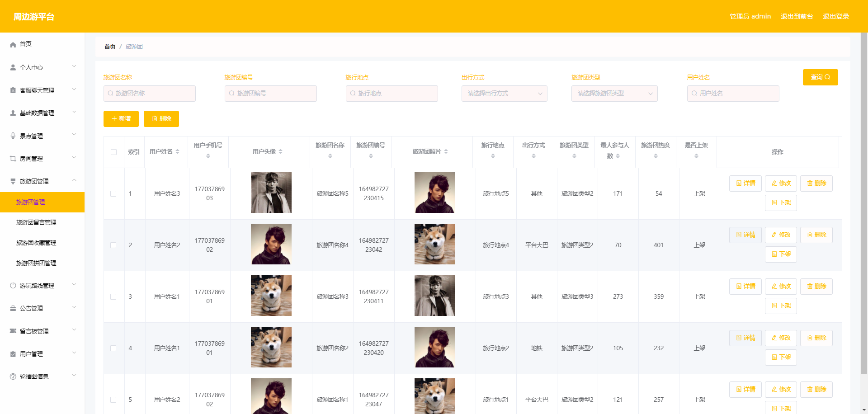Sort by 用户姓名 column arrows

[178, 152]
